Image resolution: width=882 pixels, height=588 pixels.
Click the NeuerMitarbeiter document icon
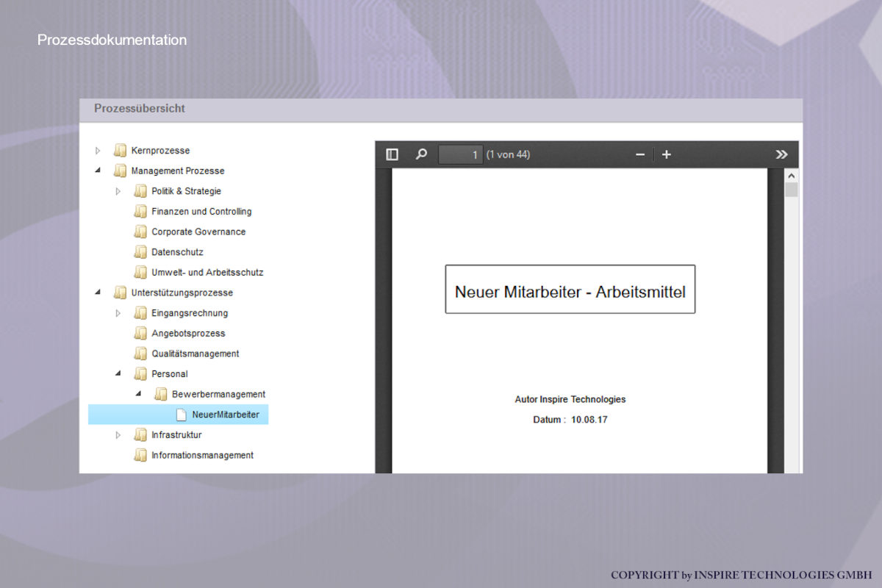(x=181, y=415)
